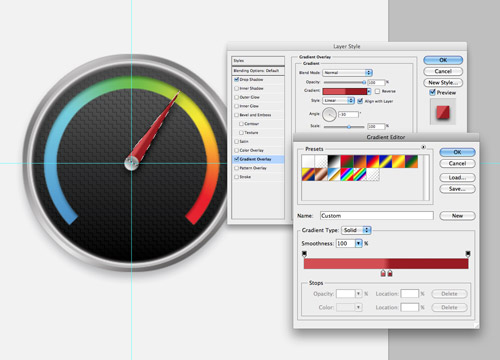Uncheck the Drop Shadow effect
The width and height of the screenshot is (500, 360).
(236, 79)
